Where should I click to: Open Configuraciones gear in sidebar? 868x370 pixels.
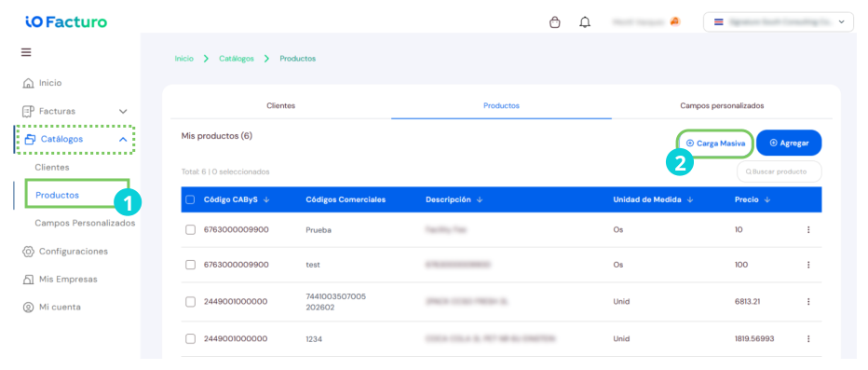65,252
